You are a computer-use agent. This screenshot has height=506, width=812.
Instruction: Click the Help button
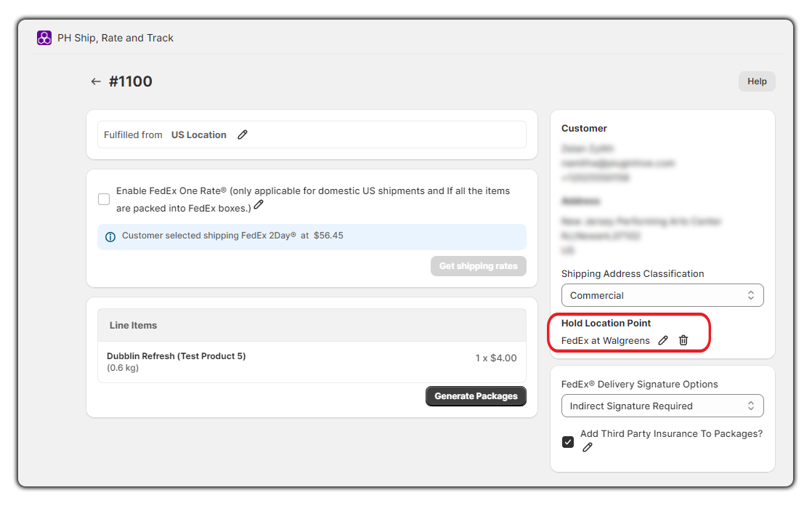pyautogui.click(x=757, y=81)
